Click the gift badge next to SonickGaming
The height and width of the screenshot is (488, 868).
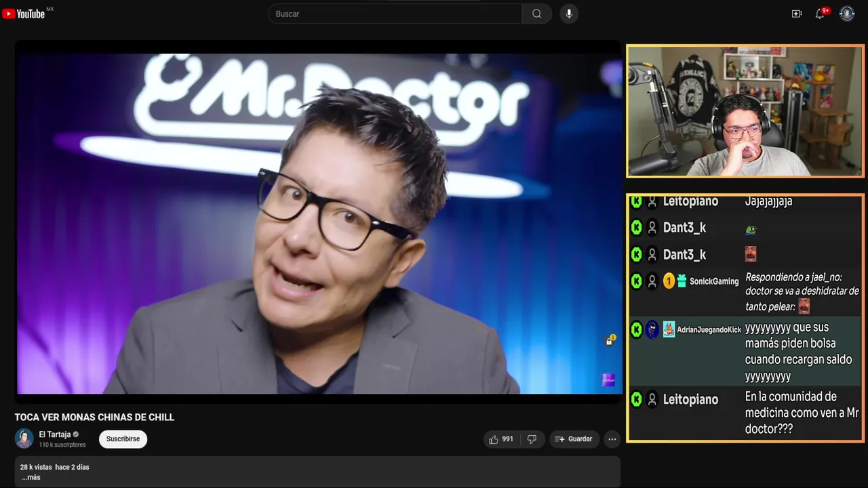(682, 281)
